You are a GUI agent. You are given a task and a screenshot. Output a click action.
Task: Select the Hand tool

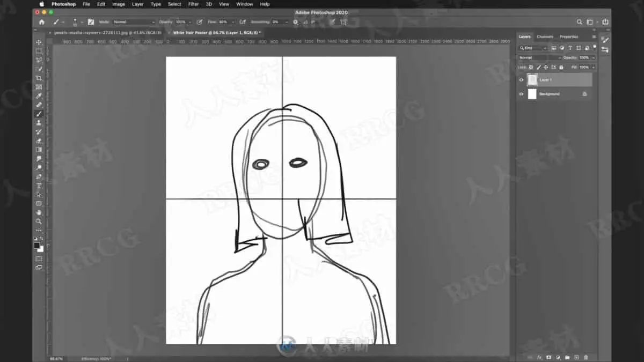coord(39,212)
